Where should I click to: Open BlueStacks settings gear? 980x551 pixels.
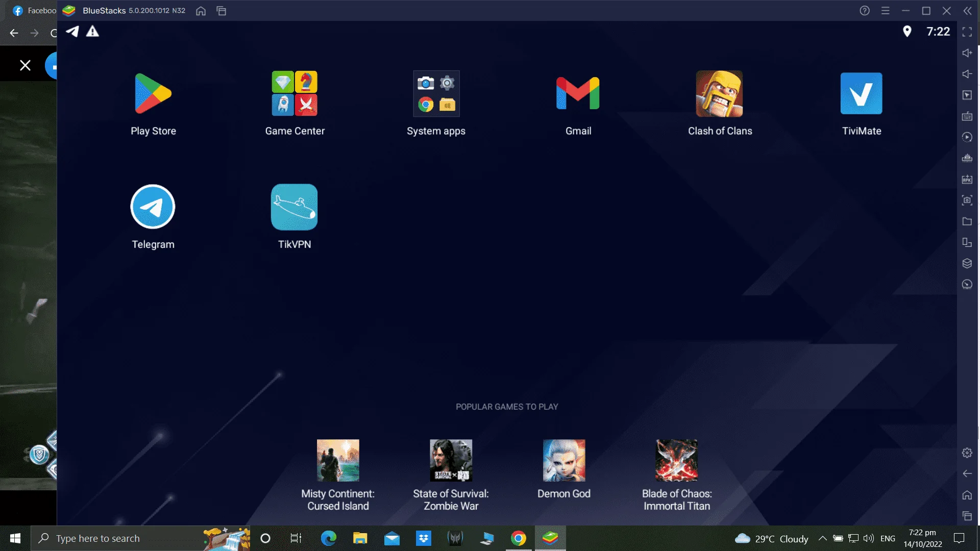point(967,453)
